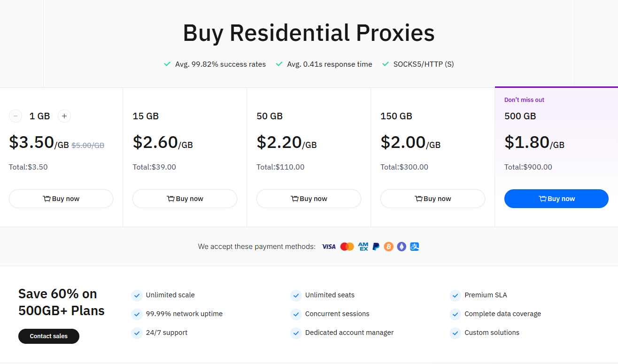618x364 pixels.
Task: Click the checkmark beside Unlimited scale
Action: pos(137,295)
